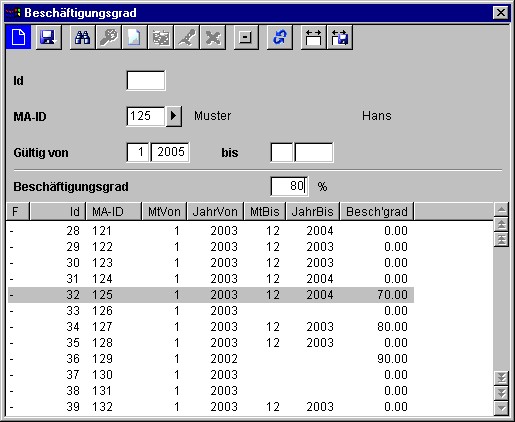The width and height of the screenshot is (515, 422).
Task: Click the Id input field
Action: click(146, 80)
